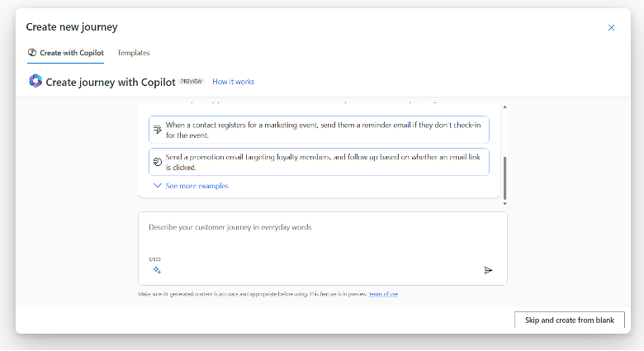Send the prompt with the arrow icon

(488, 270)
